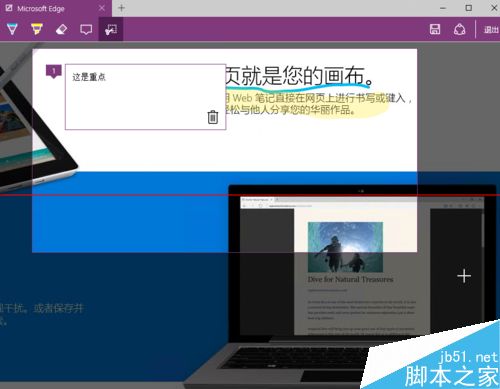500x389 pixels.
Task: Activate the Clip tool
Action: pyautogui.click(x=111, y=29)
